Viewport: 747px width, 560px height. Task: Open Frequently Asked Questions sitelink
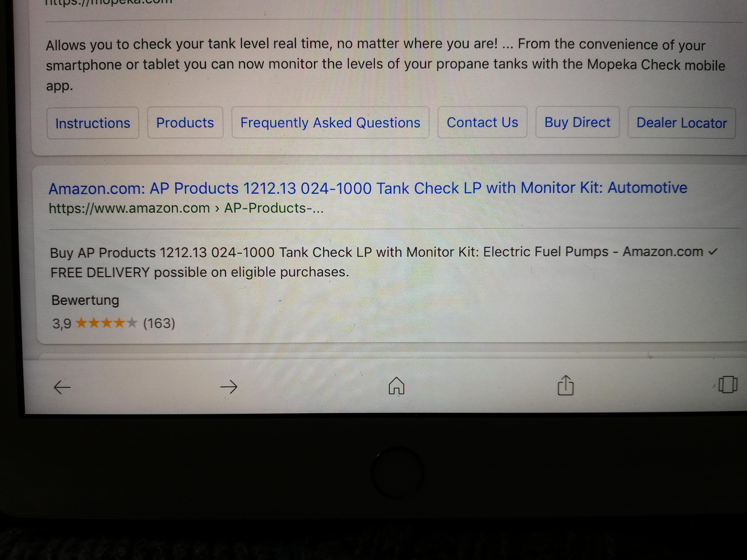[330, 122]
